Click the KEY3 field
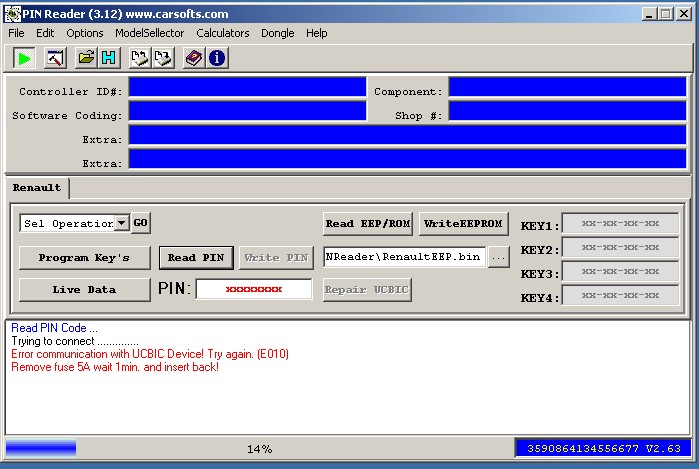 [620, 272]
